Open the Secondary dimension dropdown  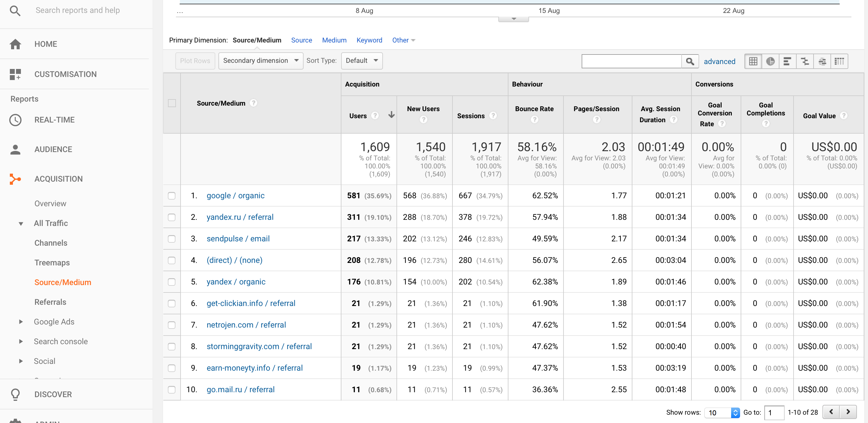pos(261,60)
